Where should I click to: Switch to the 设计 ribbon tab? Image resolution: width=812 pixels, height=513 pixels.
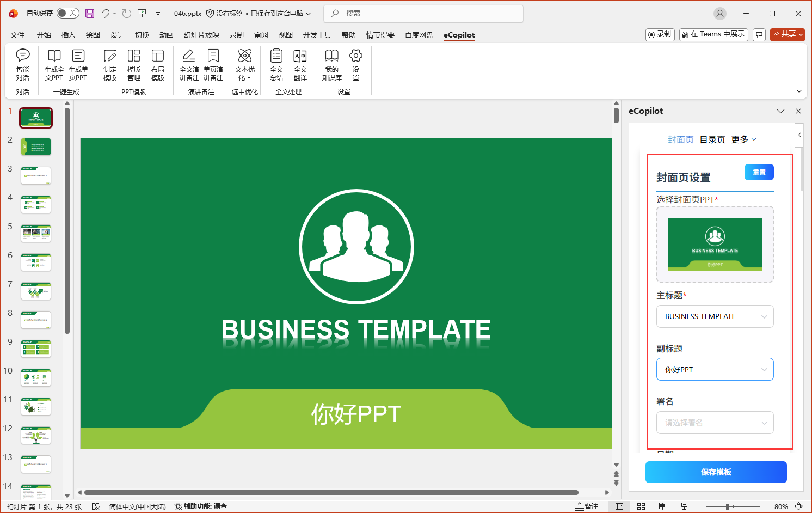point(117,34)
